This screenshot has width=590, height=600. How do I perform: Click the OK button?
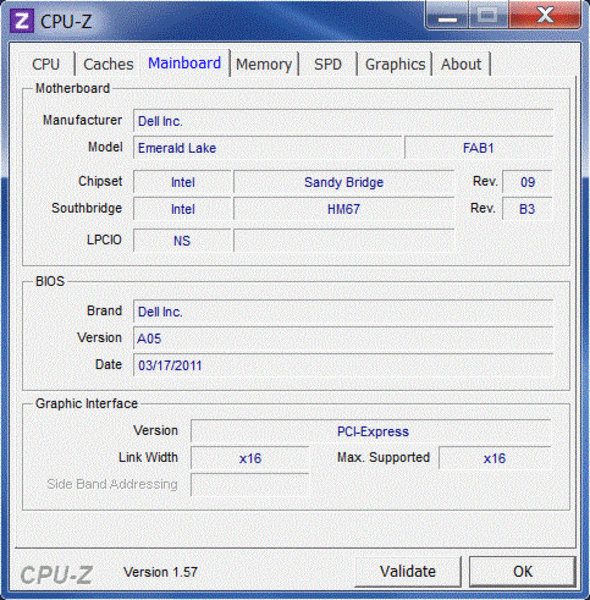pos(523,571)
